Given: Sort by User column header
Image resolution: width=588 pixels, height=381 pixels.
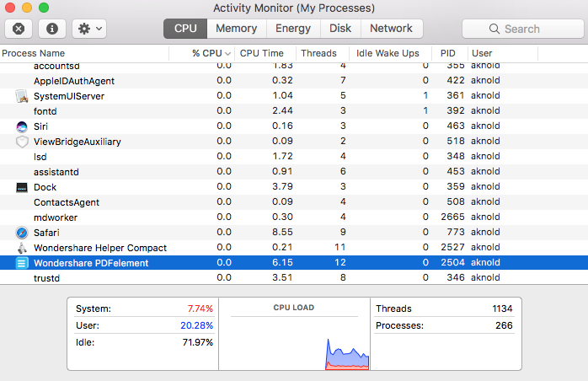Looking at the screenshot, I should 503,53.
